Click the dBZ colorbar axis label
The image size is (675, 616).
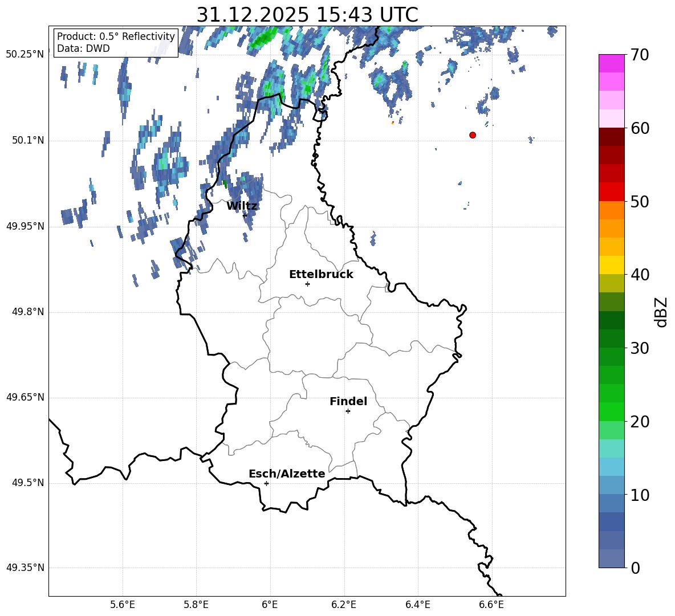pyautogui.click(x=661, y=312)
